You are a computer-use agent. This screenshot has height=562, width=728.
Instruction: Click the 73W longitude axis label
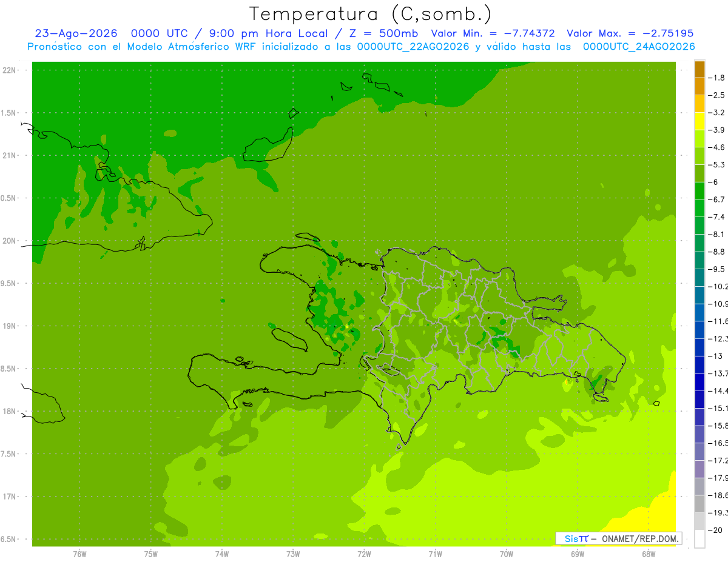point(293,554)
